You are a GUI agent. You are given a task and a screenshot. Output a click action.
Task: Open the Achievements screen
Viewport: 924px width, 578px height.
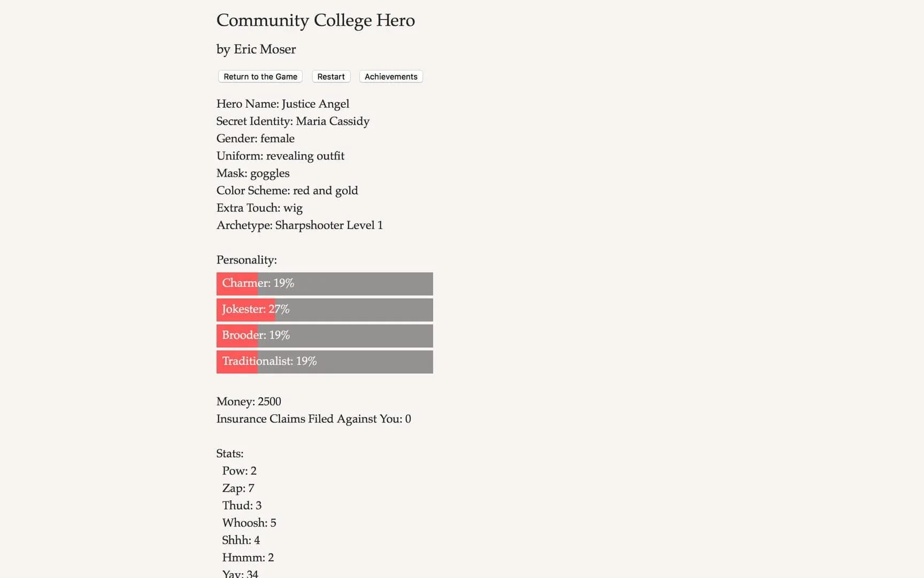pyautogui.click(x=391, y=77)
